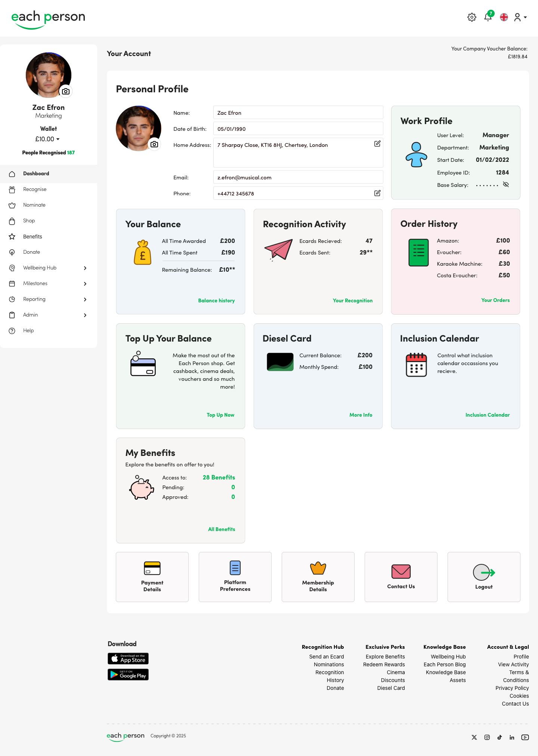Open the notifications bell
The image size is (538, 756).
point(488,17)
